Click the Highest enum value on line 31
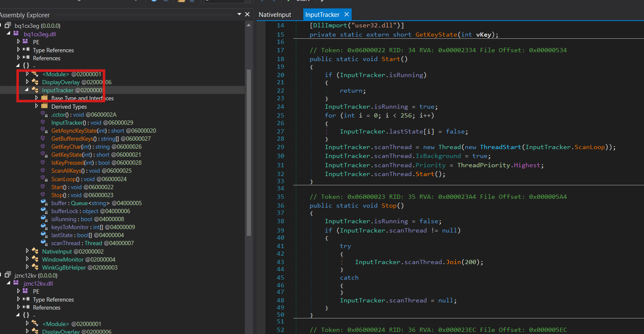 (527, 165)
